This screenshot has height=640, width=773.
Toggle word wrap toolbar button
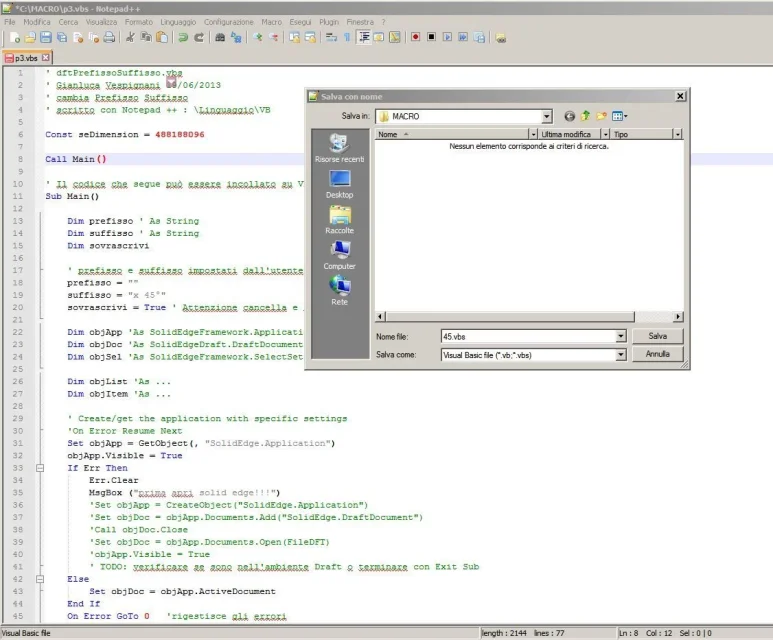point(331,37)
